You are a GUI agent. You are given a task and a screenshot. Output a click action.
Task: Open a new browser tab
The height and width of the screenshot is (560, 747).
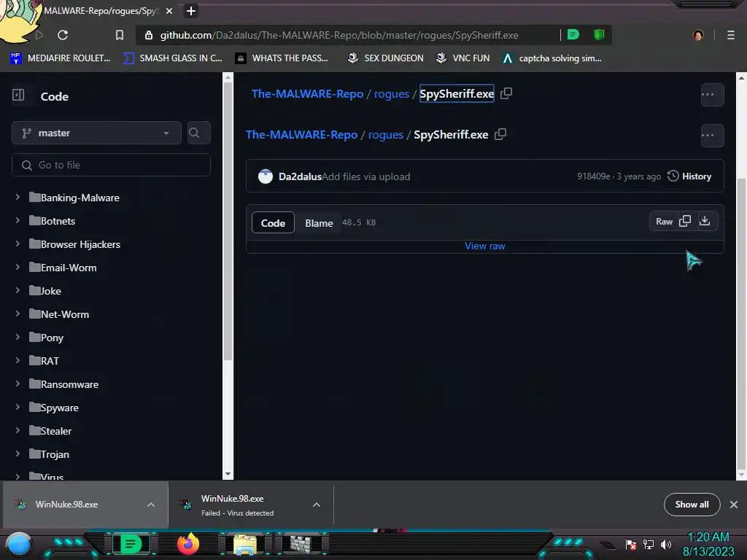(191, 10)
